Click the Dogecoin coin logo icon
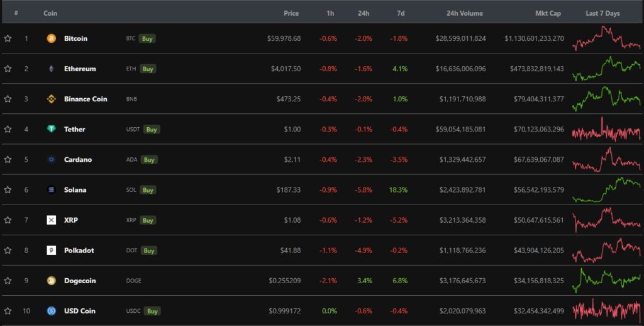The image size is (644, 326). [52, 281]
